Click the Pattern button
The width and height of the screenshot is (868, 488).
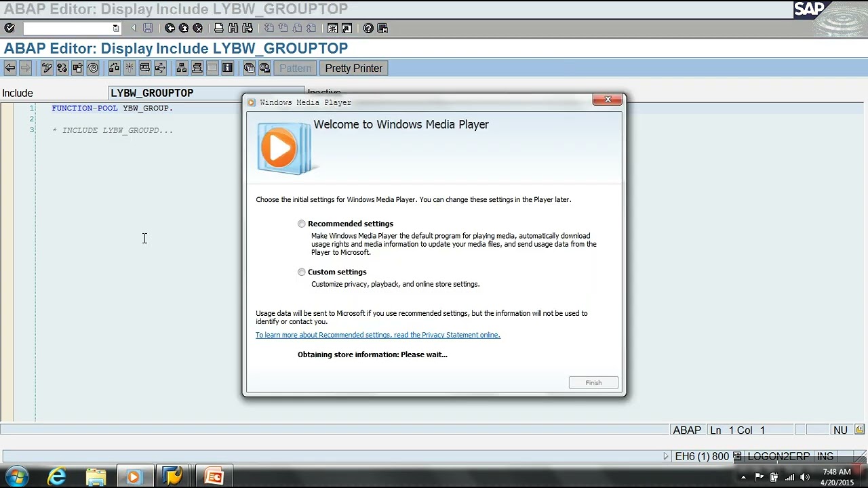295,68
